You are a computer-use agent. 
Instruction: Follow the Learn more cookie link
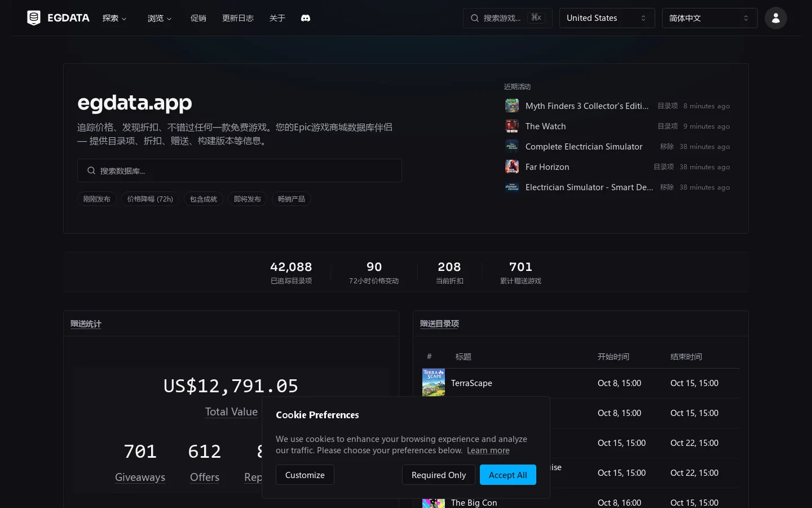click(488, 450)
